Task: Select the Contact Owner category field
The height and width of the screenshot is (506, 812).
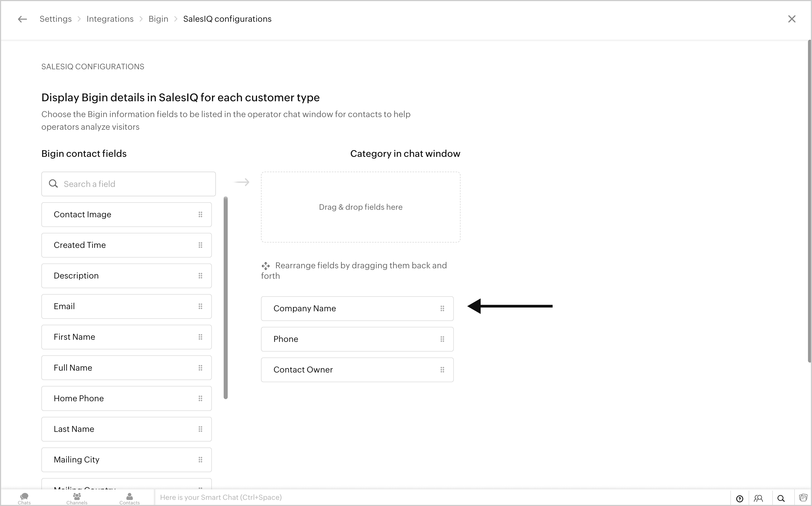Action: tap(357, 370)
